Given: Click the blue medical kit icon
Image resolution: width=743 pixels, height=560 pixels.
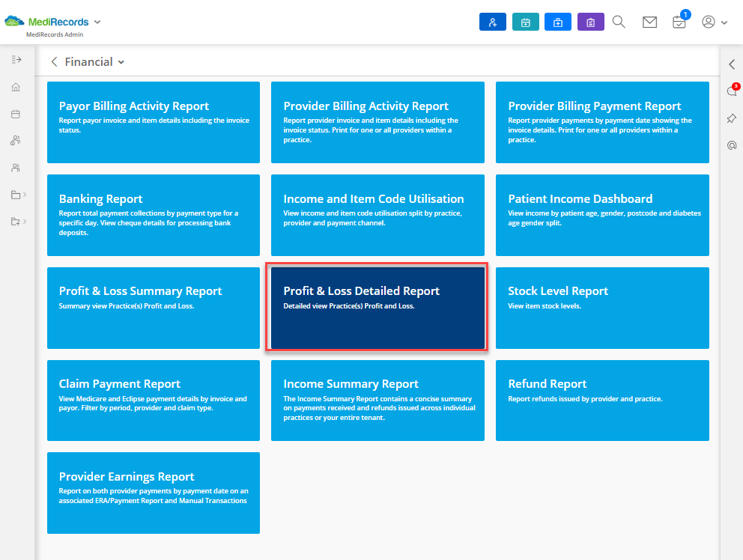Looking at the screenshot, I should (558, 22).
